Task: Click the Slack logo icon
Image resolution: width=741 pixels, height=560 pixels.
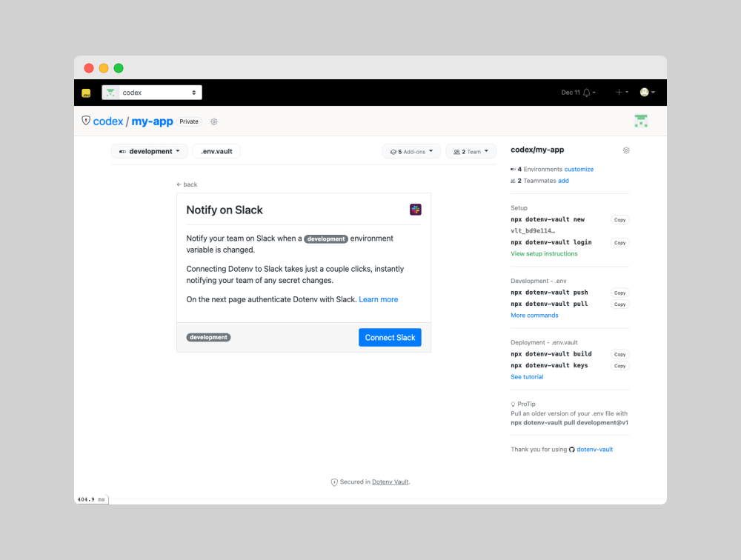Action: (416, 210)
